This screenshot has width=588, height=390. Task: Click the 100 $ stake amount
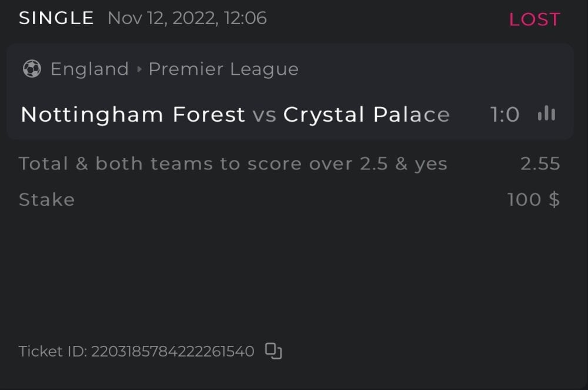click(x=533, y=200)
